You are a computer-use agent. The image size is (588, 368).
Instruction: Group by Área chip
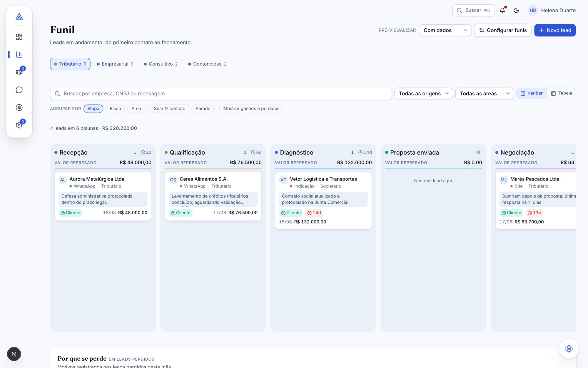[x=136, y=109]
